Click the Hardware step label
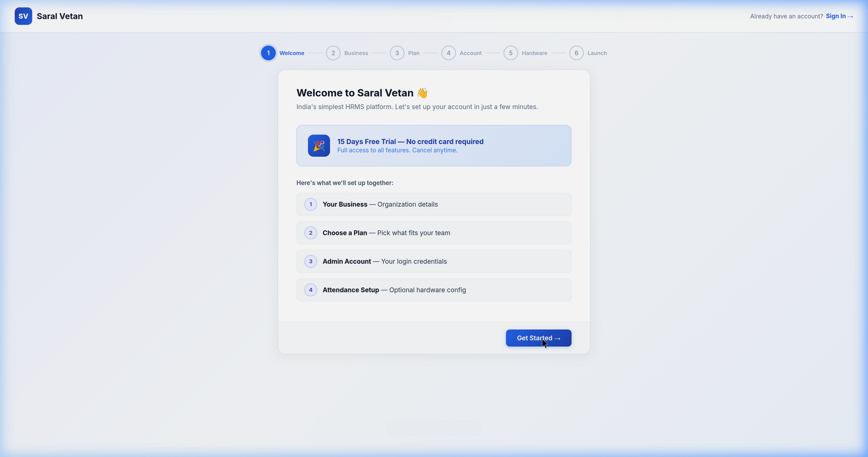Screen dimensions: 868x457 point(534,53)
